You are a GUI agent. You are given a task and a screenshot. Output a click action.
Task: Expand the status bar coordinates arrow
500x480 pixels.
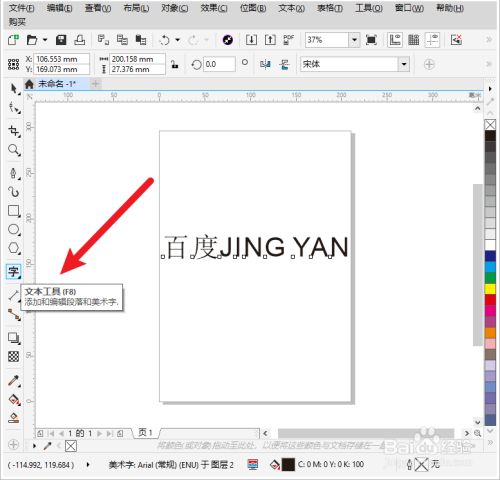(x=88, y=464)
